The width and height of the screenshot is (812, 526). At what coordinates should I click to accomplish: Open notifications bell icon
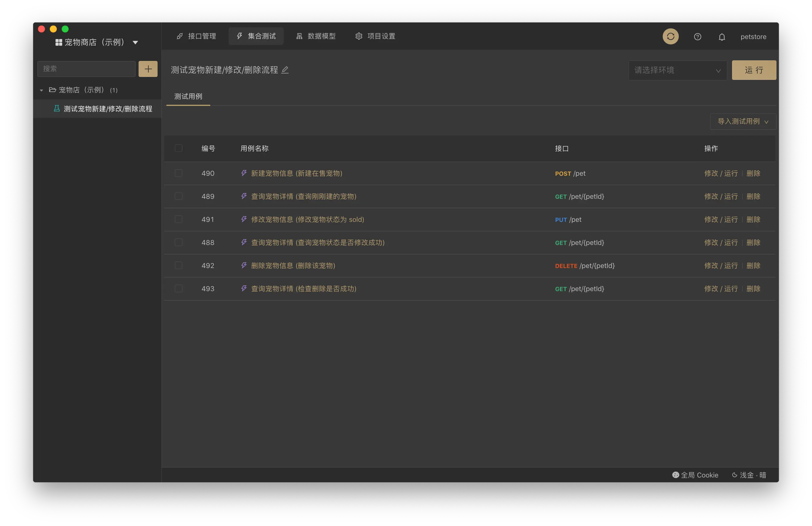coord(722,37)
